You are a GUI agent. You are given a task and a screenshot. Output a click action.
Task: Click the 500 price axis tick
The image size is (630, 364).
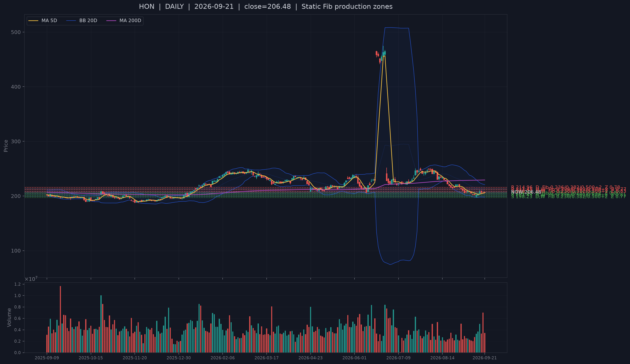[x=16, y=32]
